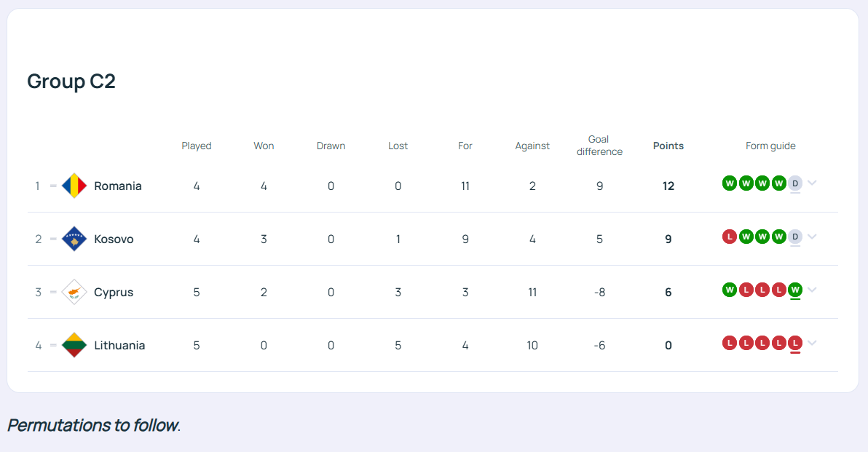The width and height of the screenshot is (868, 452).
Task: Click the Kosovo team name
Action: pyautogui.click(x=114, y=239)
